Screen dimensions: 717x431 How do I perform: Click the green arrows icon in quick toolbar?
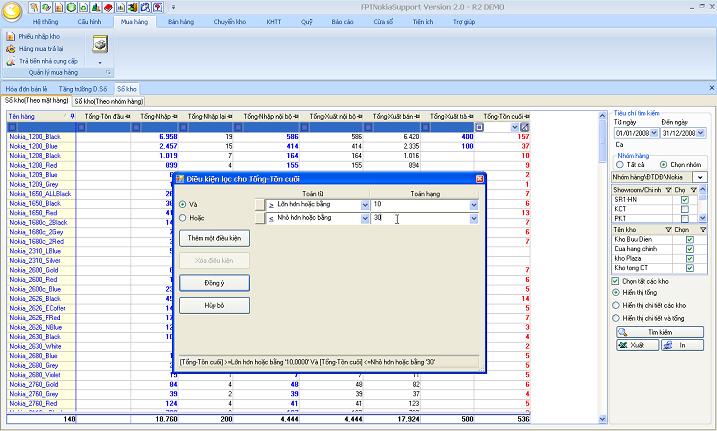47,7
